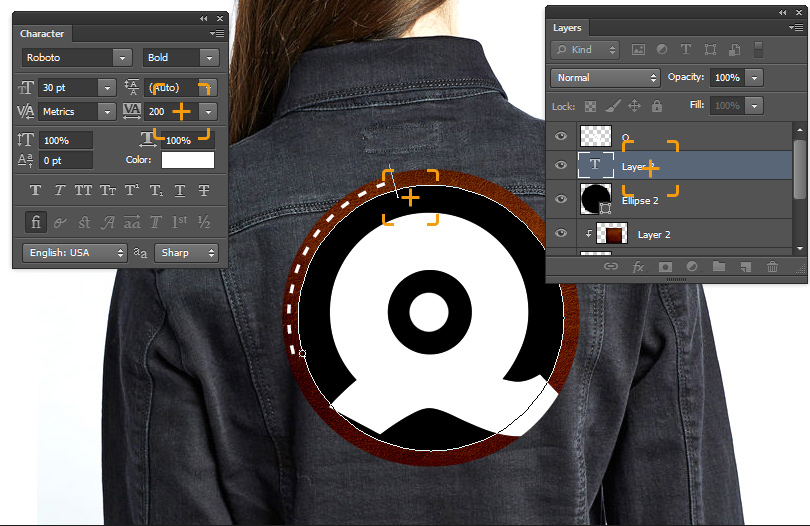Toggle the layer filtering on/off switch
810x526 pixels.
tap(758, 50)
